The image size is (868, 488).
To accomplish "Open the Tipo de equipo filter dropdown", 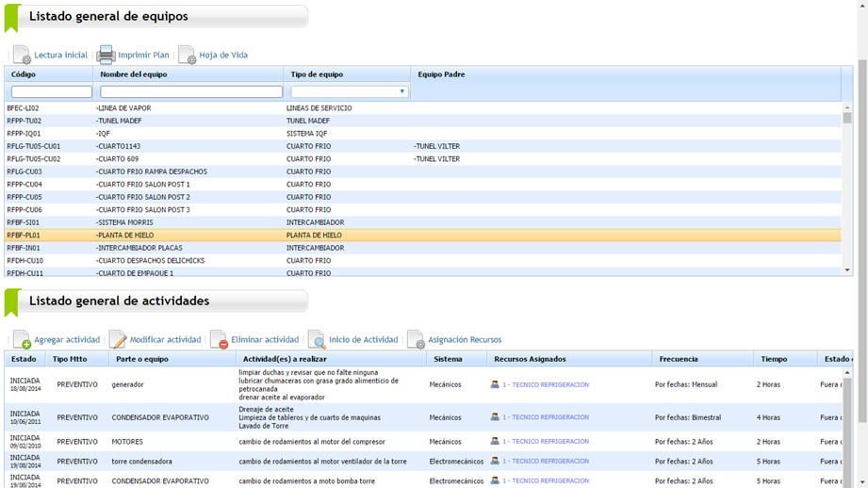I will tap(401, 91).
